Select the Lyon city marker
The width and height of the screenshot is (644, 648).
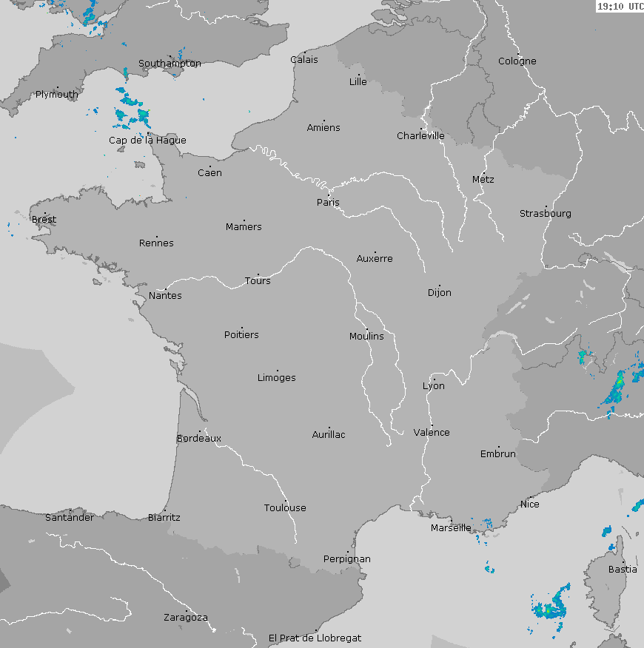[x=435, y=379]
